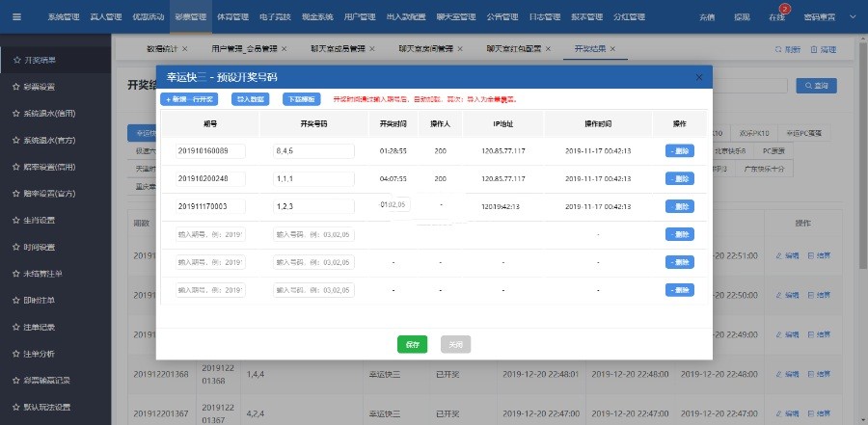The height and width of the screenshot is (425, 868).
Task: Close the 预设开奖号码 dialog with the X icon
Action: pos(699,77)
